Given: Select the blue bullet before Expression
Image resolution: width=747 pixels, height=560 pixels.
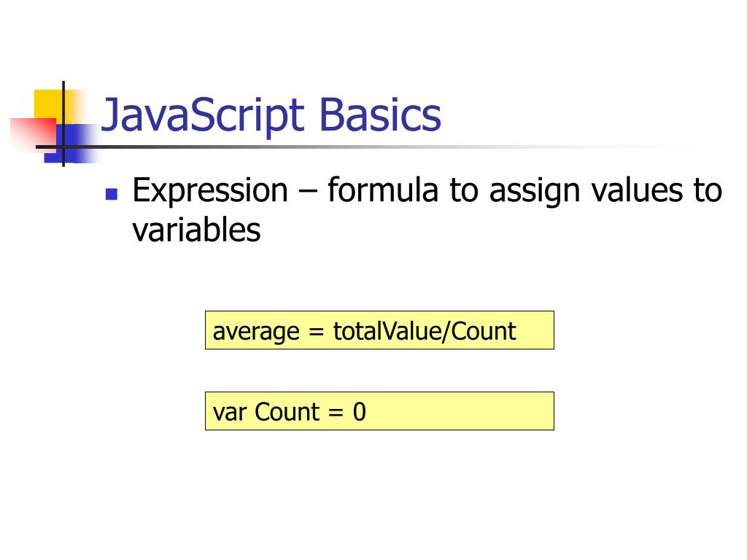Looking at the screenshot, I should coord(112,194).
